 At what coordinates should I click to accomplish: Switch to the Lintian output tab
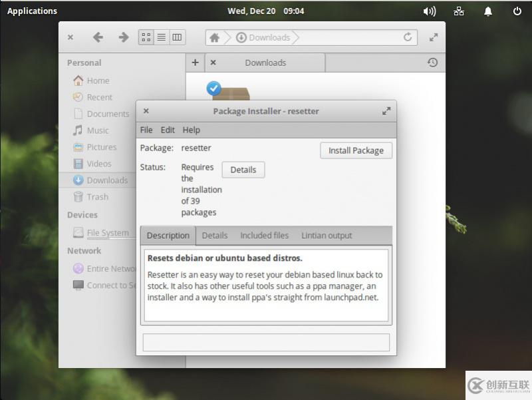(327, 236)
